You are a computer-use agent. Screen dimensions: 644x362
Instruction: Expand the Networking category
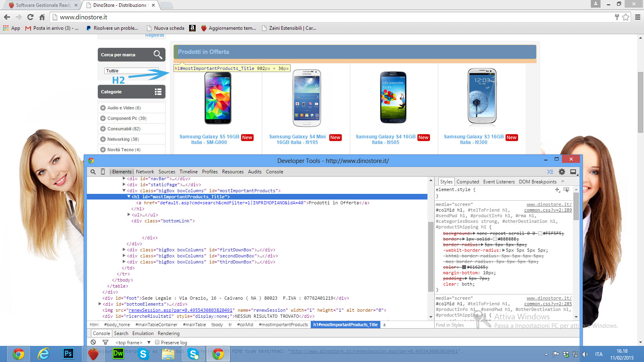103,139
